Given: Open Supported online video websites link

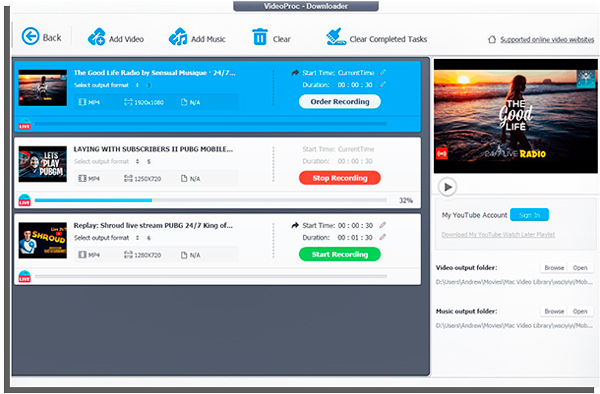Looking at the screenshot, I should 547,39.
